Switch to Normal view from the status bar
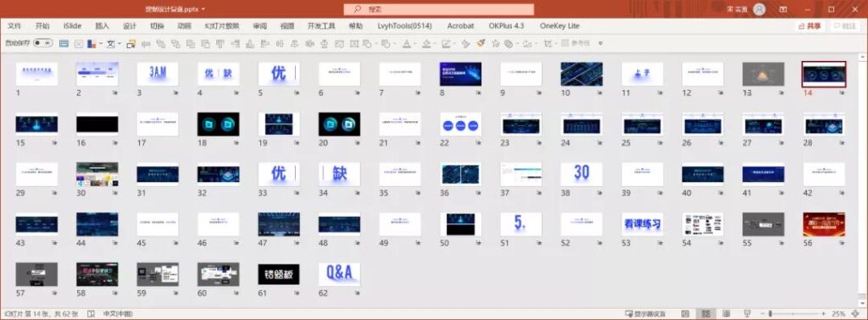The image size is (868, 320). coord(685,314)
